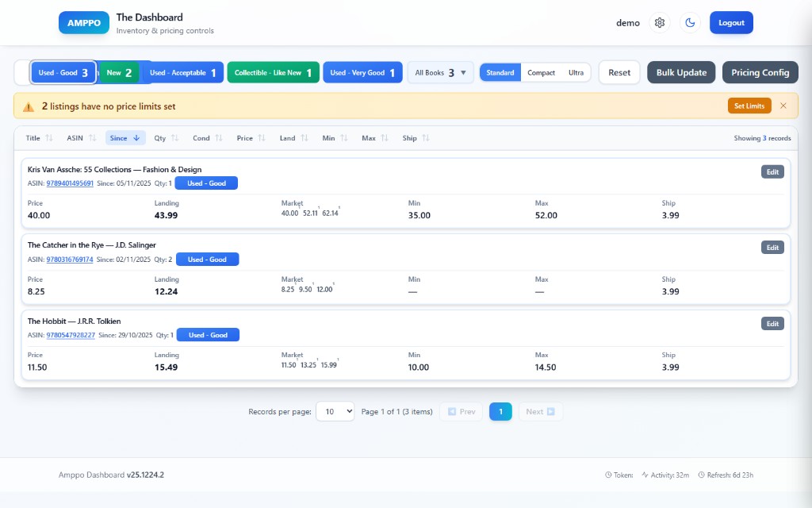Open the Bulk Update dialog
812x508 pixels.
pyautogui.click(x=681, y=72)
